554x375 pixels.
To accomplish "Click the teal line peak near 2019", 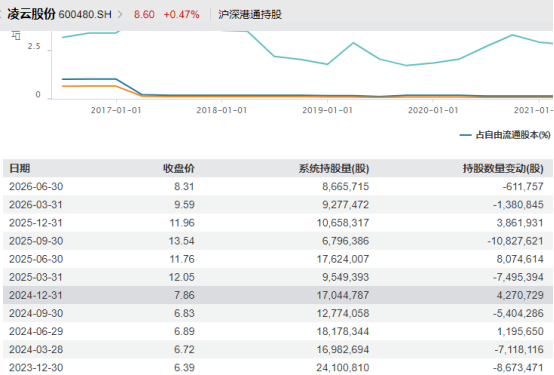I will point(354,43).
